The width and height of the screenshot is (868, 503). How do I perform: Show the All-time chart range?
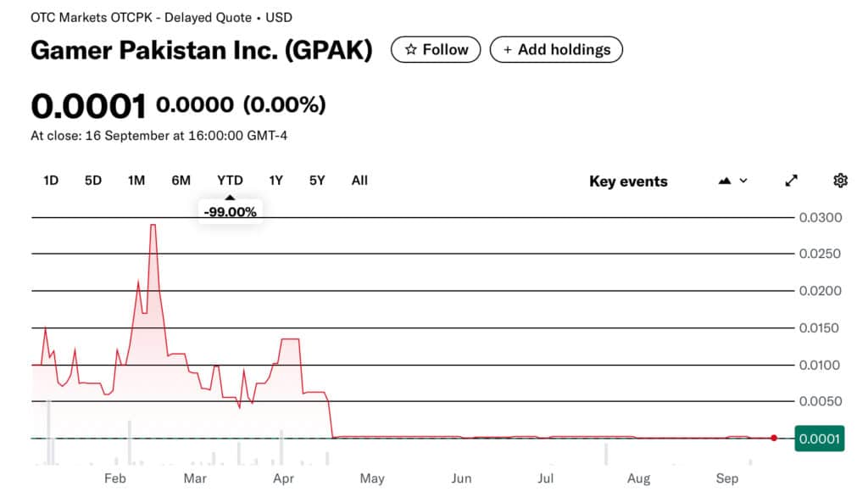pos(359,180)
